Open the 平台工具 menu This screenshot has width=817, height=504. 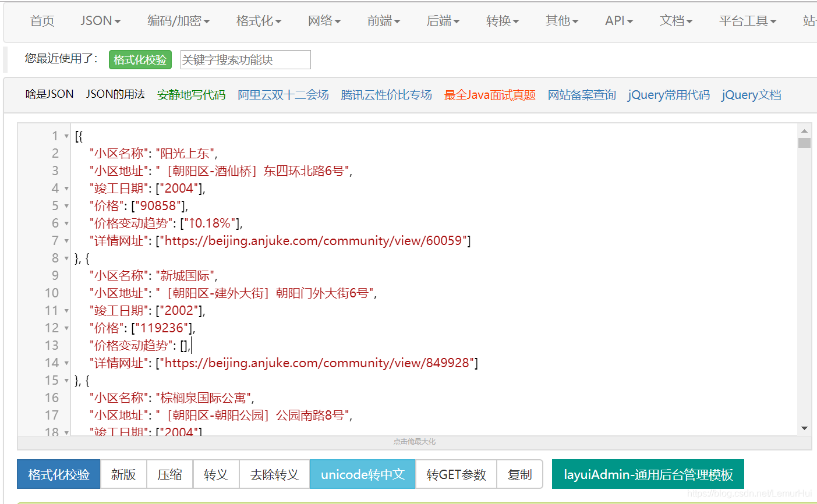748,21
